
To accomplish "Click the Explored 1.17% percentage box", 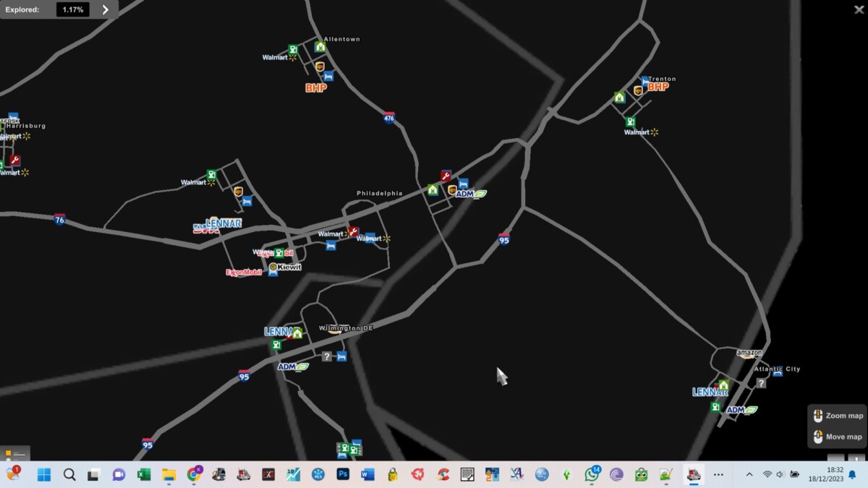I will point(73,9).
